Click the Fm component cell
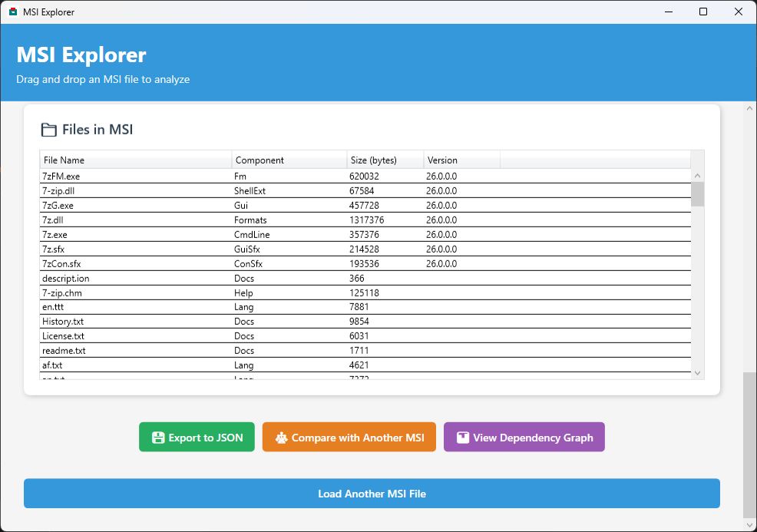The height and width of the screenshot is (532, 757). coord(240,177)
